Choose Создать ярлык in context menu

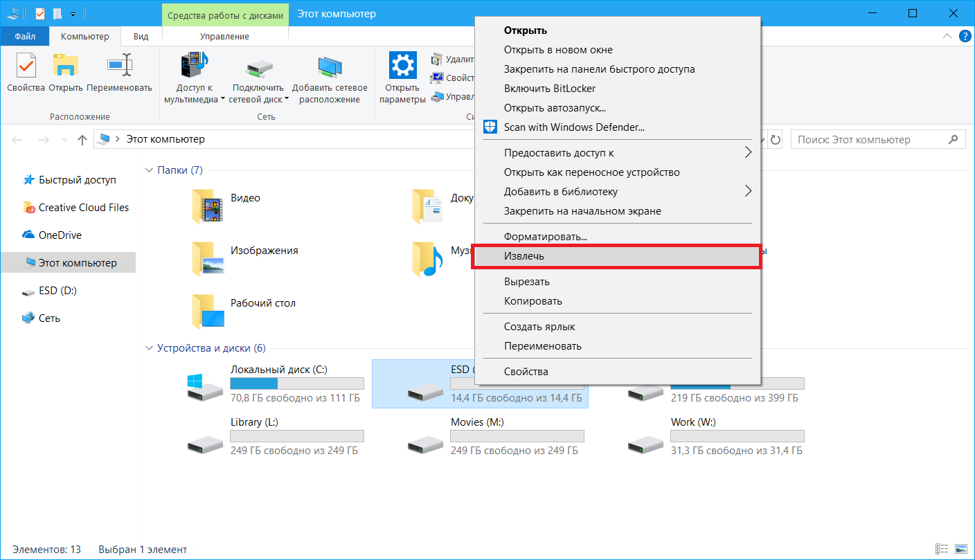pyautogui.click(x=617, y=327)
